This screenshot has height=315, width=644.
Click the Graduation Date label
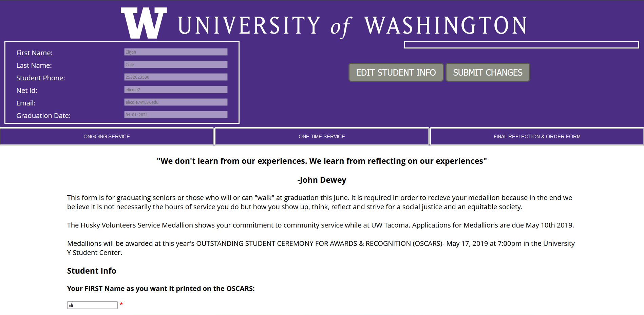click(43, 116)
